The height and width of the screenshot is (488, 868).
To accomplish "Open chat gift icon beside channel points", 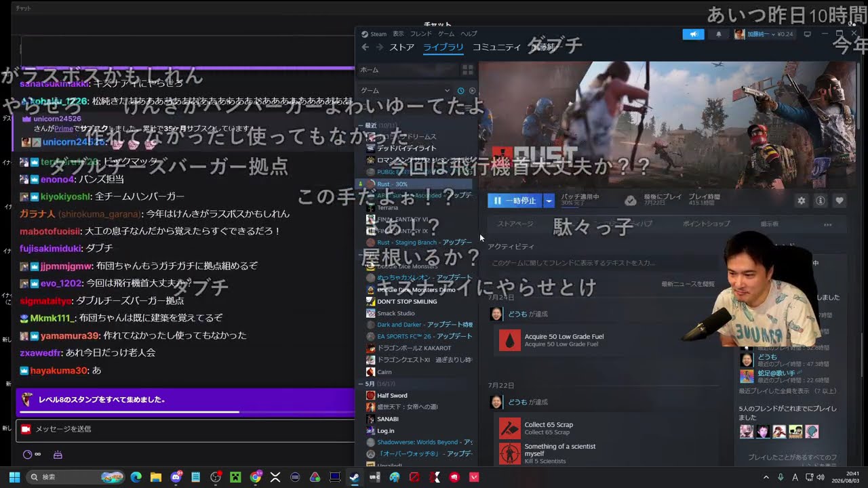I will 58,455.
